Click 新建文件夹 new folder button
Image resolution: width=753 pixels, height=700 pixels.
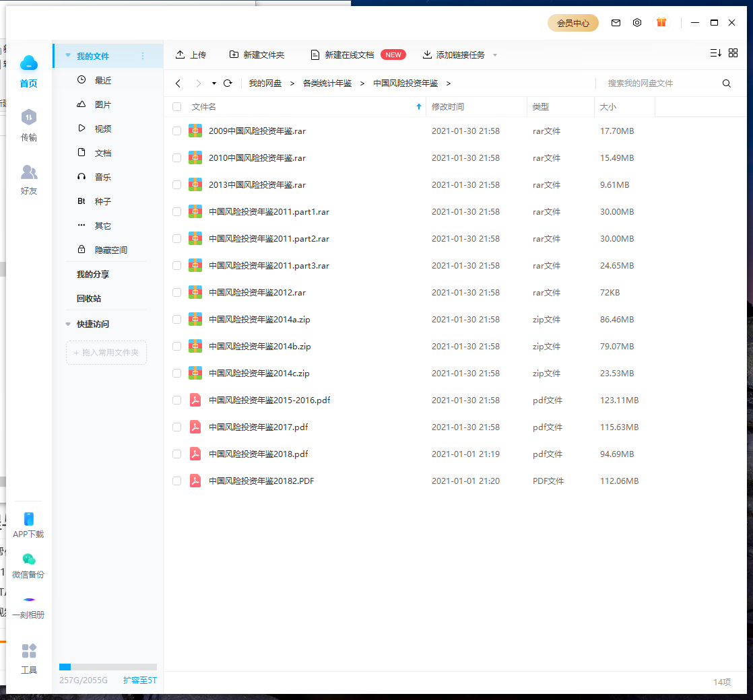257,55
